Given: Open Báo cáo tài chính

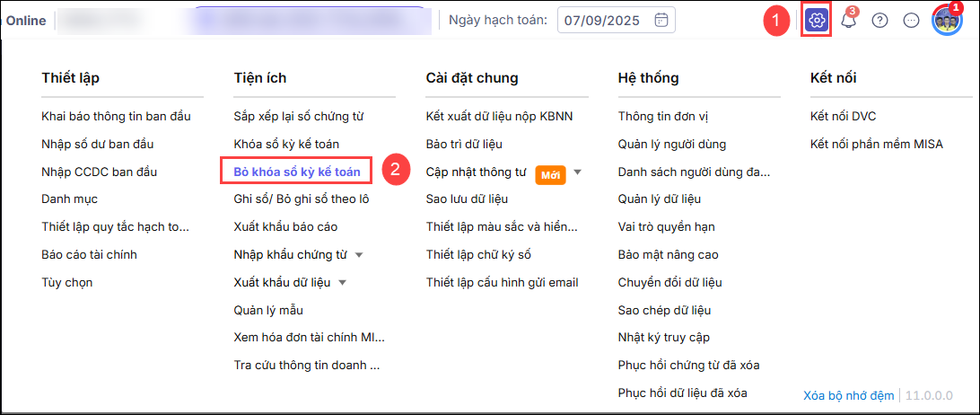Looking at the screenshot, I should coord(90,255).
